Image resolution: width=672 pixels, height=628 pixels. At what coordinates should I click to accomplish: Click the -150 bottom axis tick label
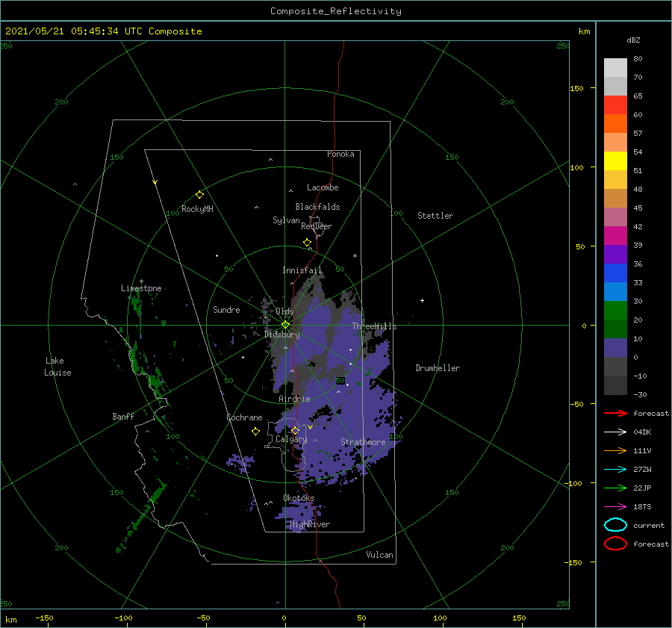pyautogui.click(x=44, y=618)
